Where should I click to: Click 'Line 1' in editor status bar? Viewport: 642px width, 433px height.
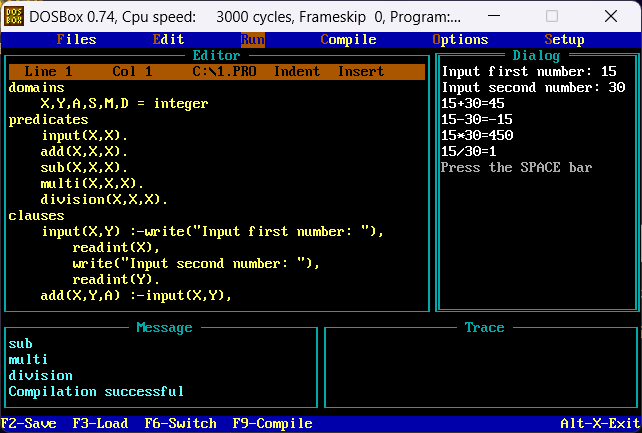point(48,72)
